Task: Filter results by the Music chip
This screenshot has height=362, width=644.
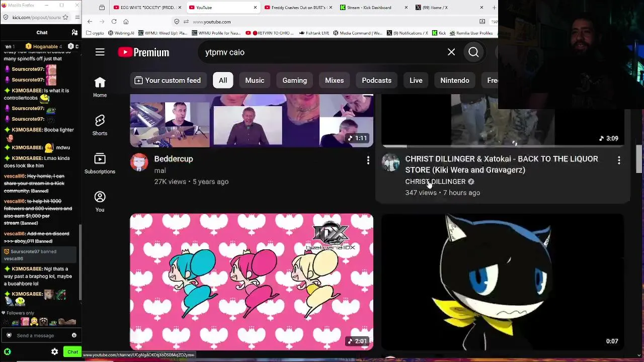Action: click(x=255, y=80)
